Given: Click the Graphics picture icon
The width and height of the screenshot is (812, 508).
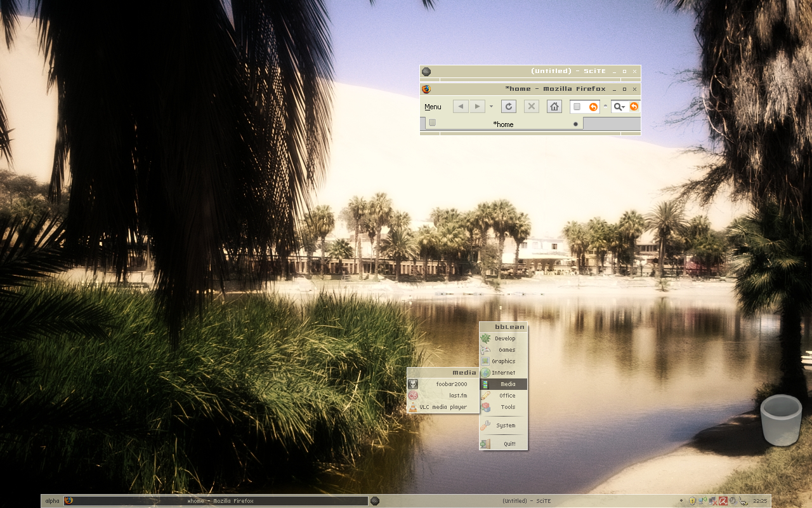Looking at the screenshot, I should [485, 361].
